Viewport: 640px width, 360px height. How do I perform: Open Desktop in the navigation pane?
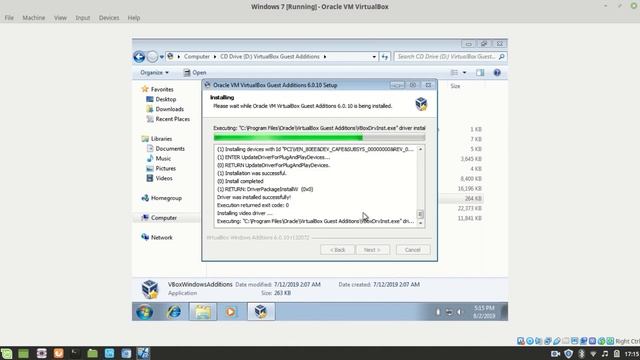pos(161,99)
